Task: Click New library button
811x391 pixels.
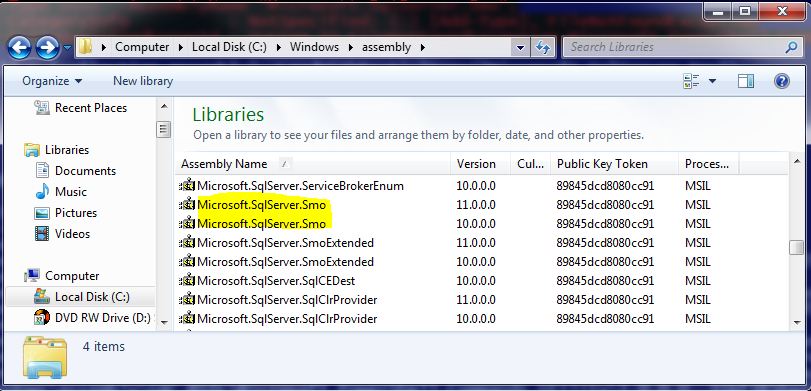Action: 143,81
